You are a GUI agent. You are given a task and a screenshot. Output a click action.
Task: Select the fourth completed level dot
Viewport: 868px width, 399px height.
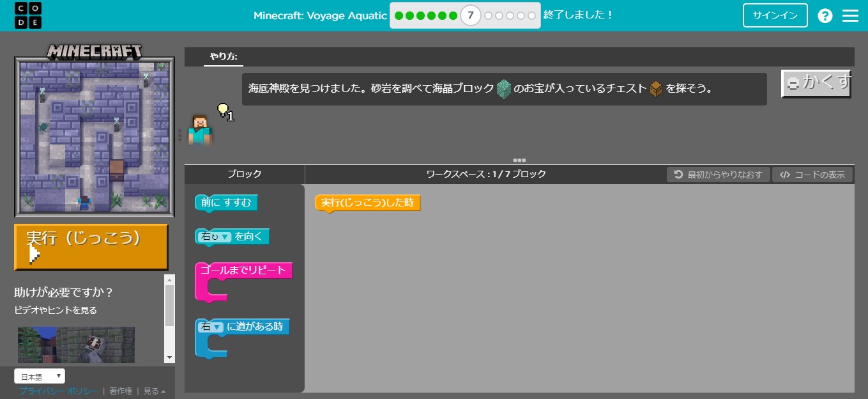click(x=432, y=15)
